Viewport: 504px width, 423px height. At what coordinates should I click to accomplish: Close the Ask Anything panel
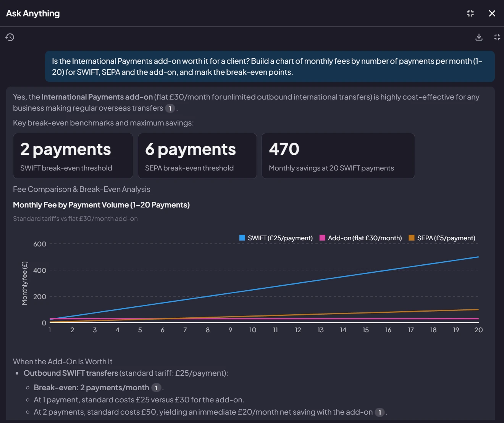[492, 13]
